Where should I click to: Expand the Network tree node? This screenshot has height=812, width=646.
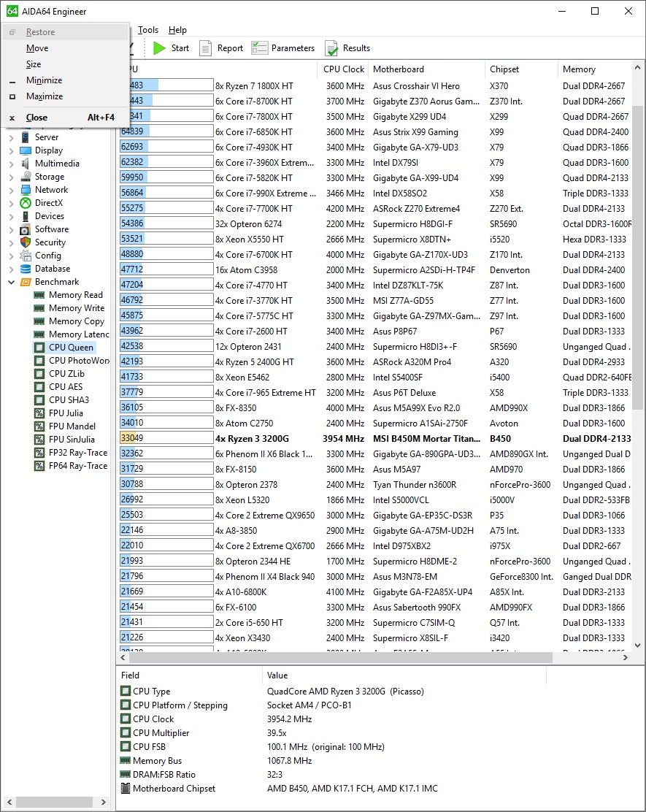point(12,190)
